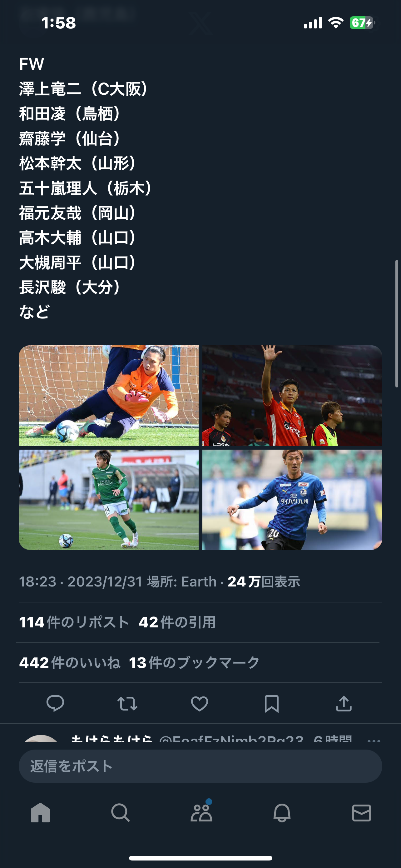Screen dimensions: 401x868
Task: Open the green kit number 14 photo
Action: (109, 500)
